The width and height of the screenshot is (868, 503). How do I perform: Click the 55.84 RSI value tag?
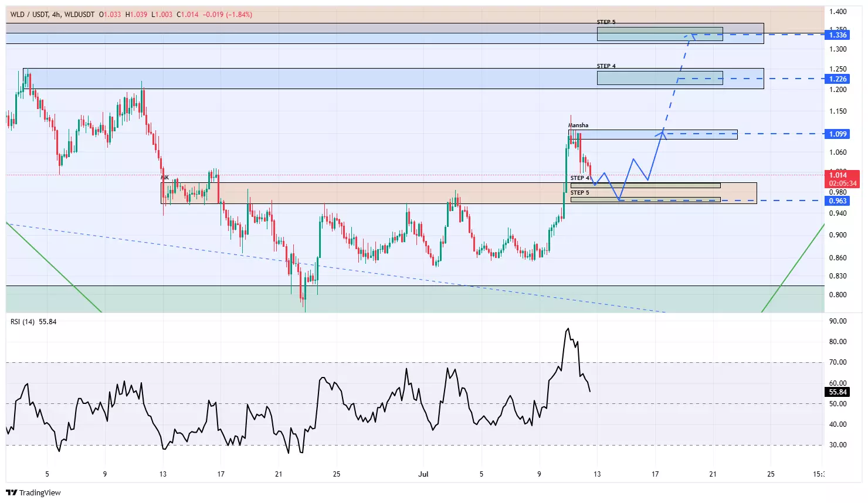pos(837,392)
